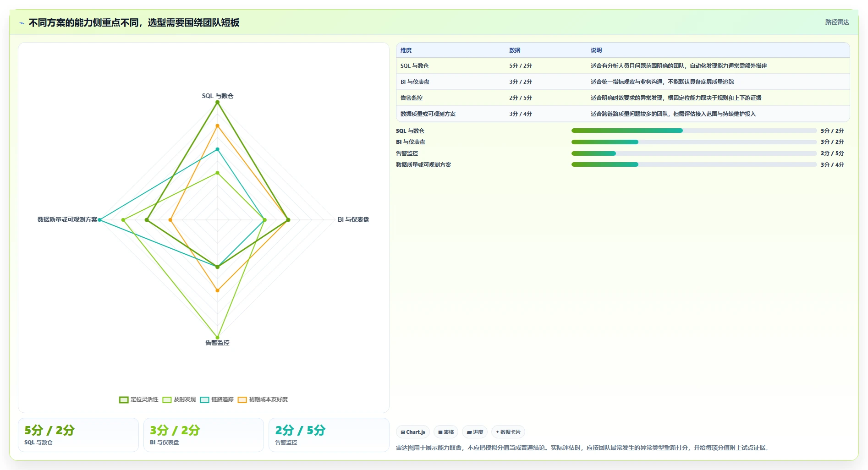Click the description starting 适合统一指标观察
Viewport: 868px width, 470px height.
click(x=662, y=82)
